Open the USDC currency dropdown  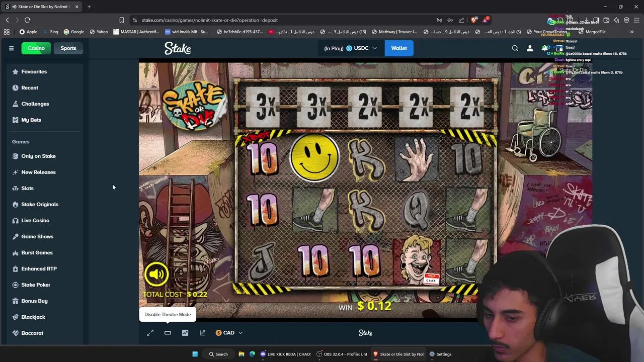click(x=361, y=48)
